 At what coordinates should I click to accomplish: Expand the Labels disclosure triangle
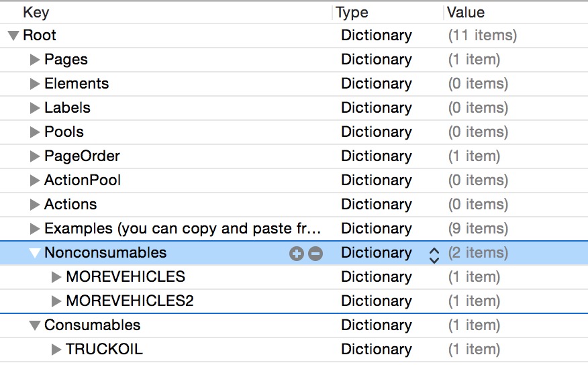pyautogui.click(x=35, y=108)
